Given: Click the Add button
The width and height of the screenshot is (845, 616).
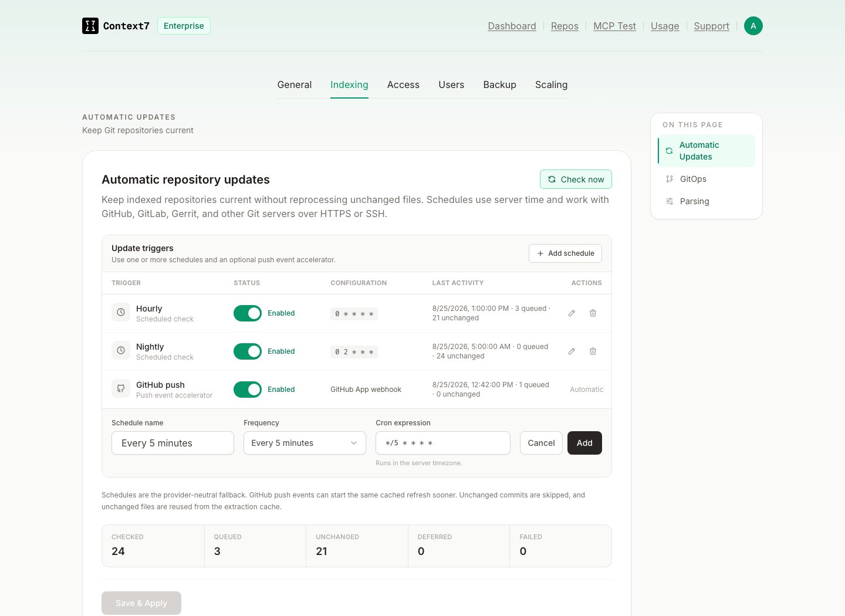Looking at the screenshot, I should click(x=584, y=443).
